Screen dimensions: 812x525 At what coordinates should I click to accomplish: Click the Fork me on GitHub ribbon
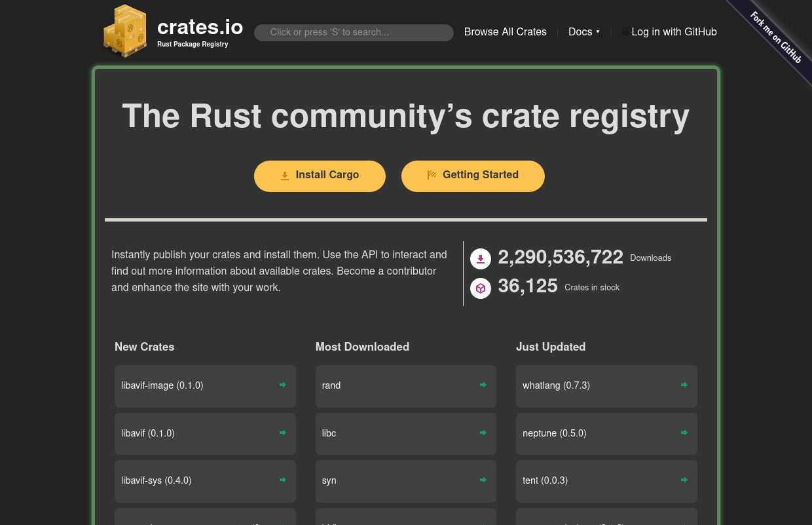pos(776,36)
